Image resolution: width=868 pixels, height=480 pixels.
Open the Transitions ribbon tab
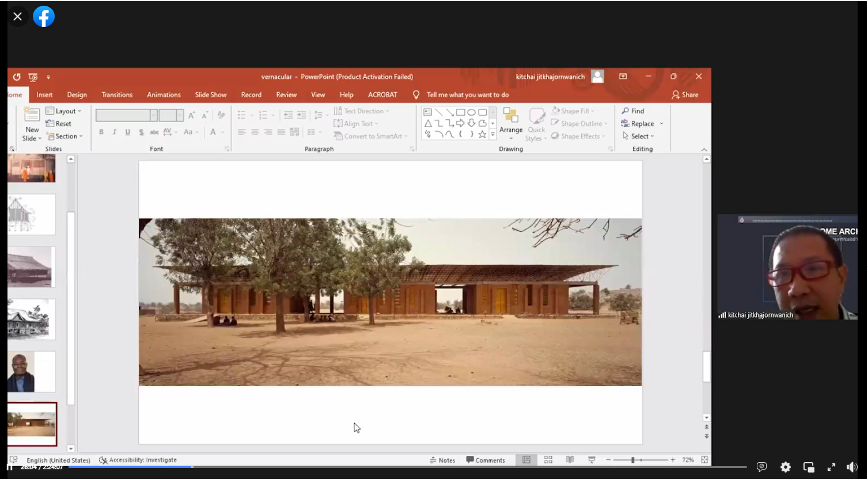[x=117, y=95]
